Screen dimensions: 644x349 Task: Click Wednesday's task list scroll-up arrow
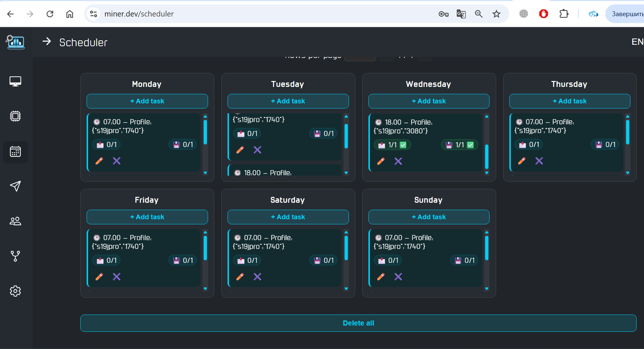[487, 117]
